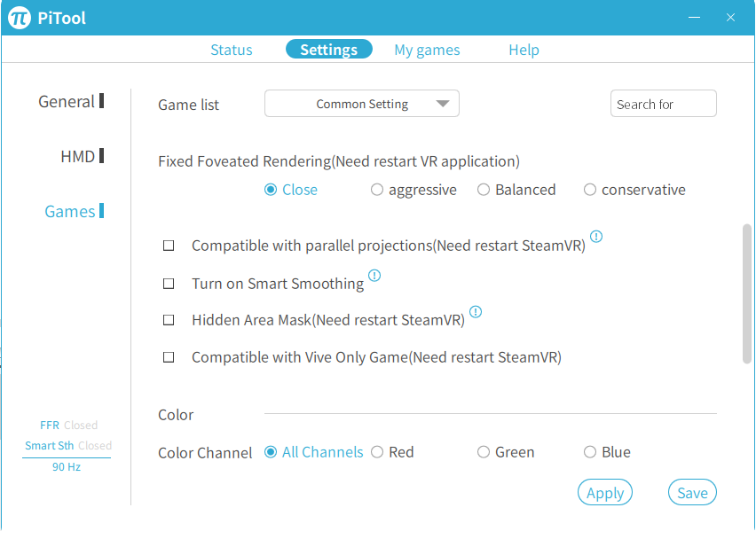Click info icon beside Hidden Area Mask
Image resolution: width=756 pixels, height=539 pixels.
pos(476,312)
